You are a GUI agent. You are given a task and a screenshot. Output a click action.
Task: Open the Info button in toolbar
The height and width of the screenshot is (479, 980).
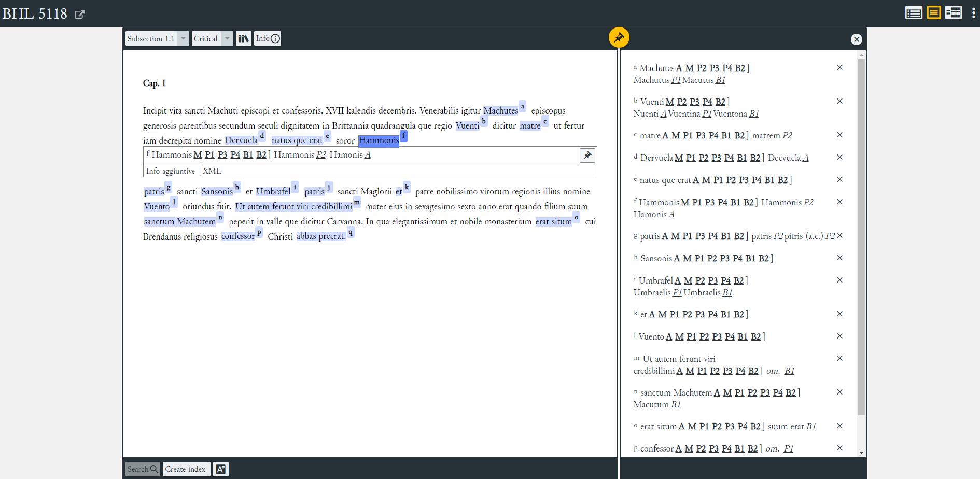[268, 38]
